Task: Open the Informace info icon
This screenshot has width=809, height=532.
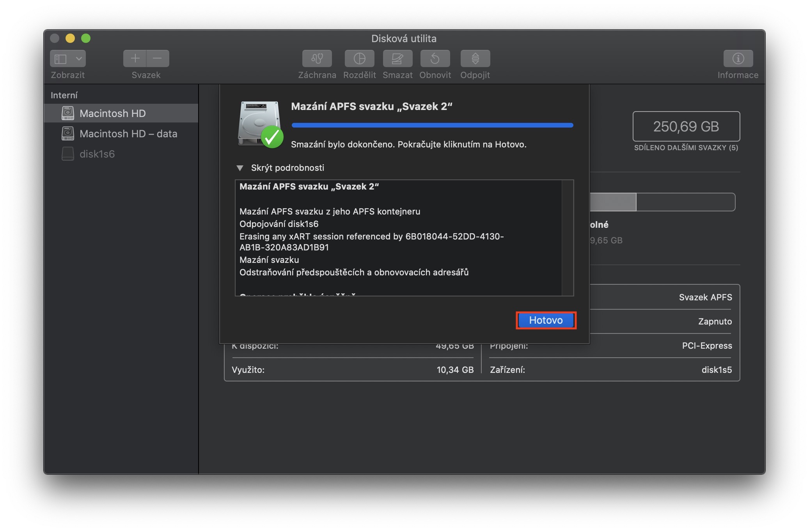Action: coord(738,59)
